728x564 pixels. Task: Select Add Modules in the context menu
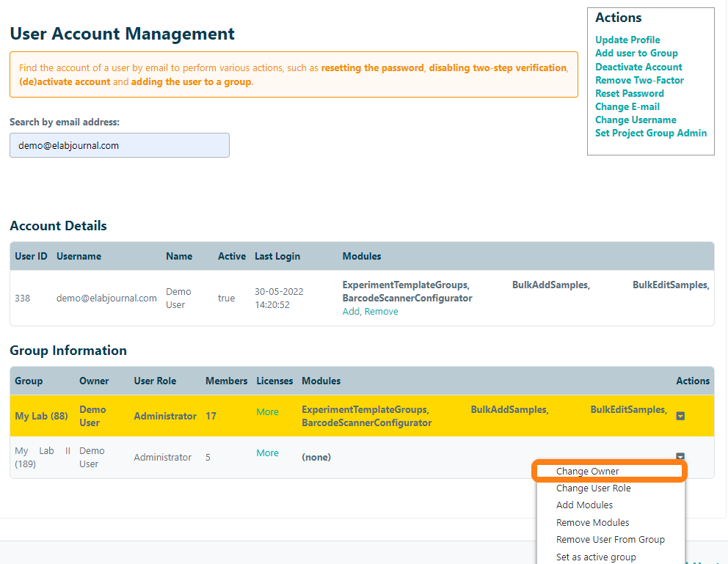pyautogui.click(x=584, y=505)
